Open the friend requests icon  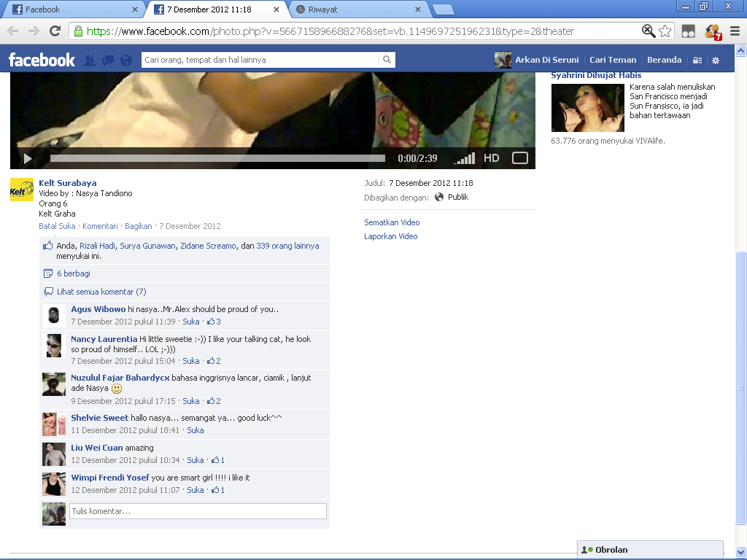click(x=90, y=60)
